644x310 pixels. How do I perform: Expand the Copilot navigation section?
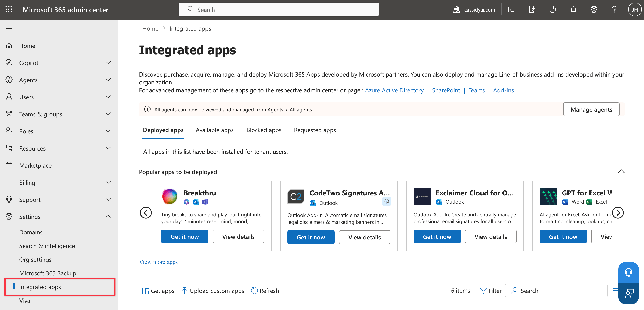click(x=108, y=62)
